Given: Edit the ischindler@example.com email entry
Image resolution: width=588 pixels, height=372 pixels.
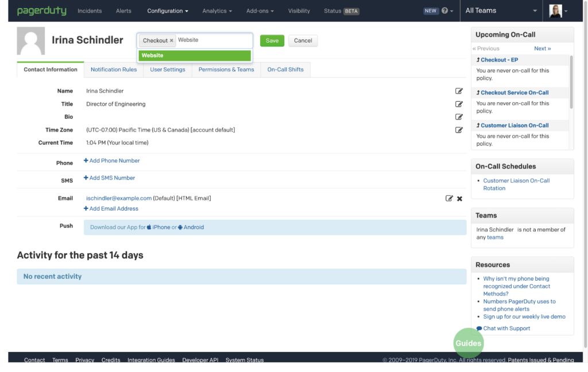Looking at the screenshot, I should click(449, 199).
